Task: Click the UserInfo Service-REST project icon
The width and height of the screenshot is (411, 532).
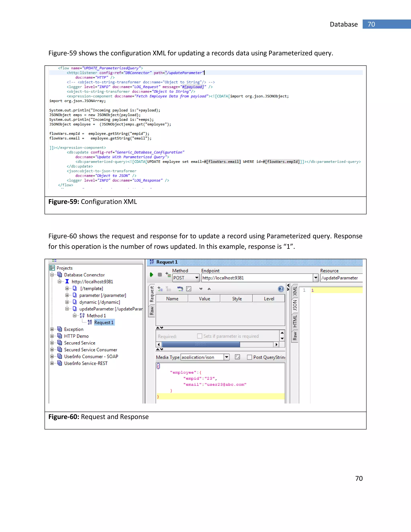Action: tap(60, 363)
